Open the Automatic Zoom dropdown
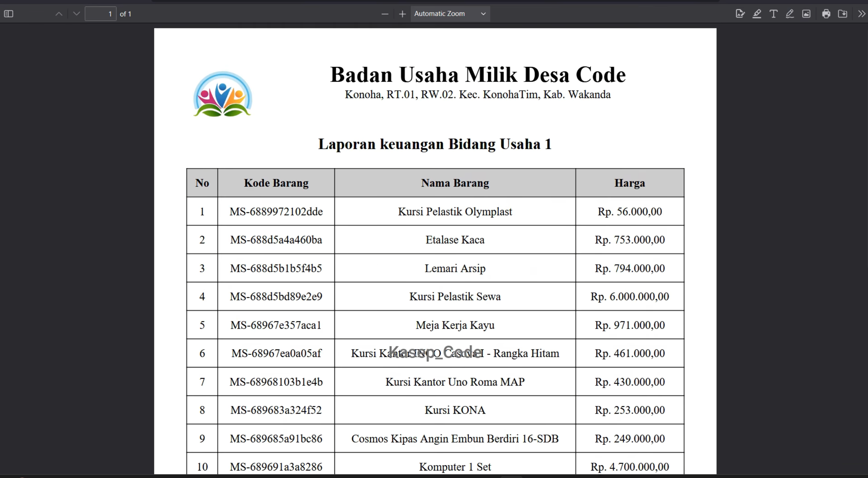The image size is (868, 478). 450,14
